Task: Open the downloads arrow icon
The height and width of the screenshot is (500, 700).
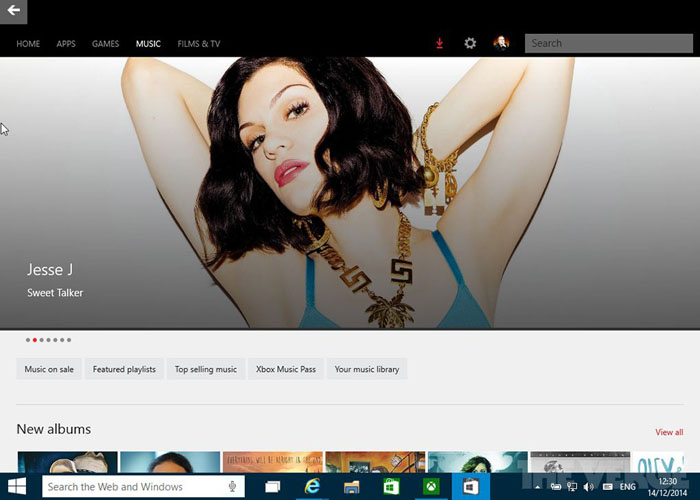Action: click(439, 44)
